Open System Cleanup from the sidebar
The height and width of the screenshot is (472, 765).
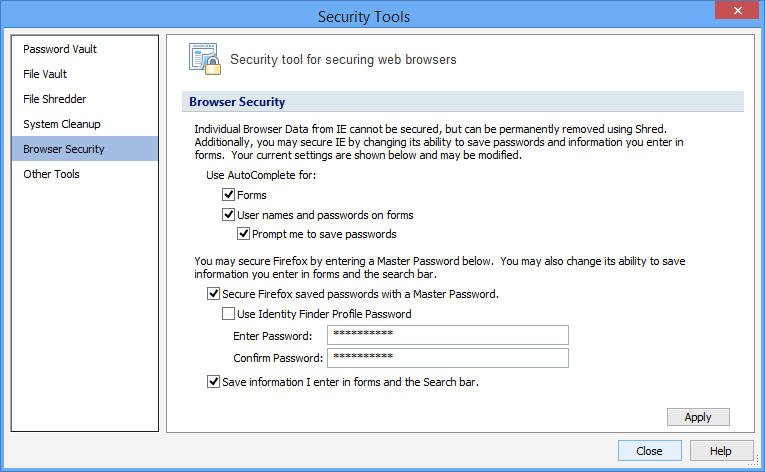(x=62, y=124)
